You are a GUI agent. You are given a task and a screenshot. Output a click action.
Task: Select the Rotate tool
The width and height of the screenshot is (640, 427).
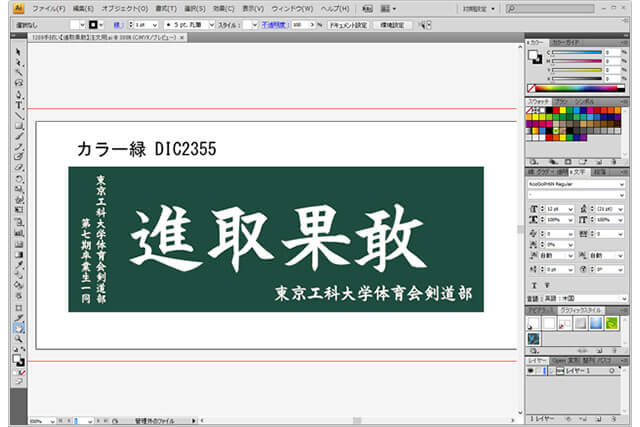coord(18,179)
